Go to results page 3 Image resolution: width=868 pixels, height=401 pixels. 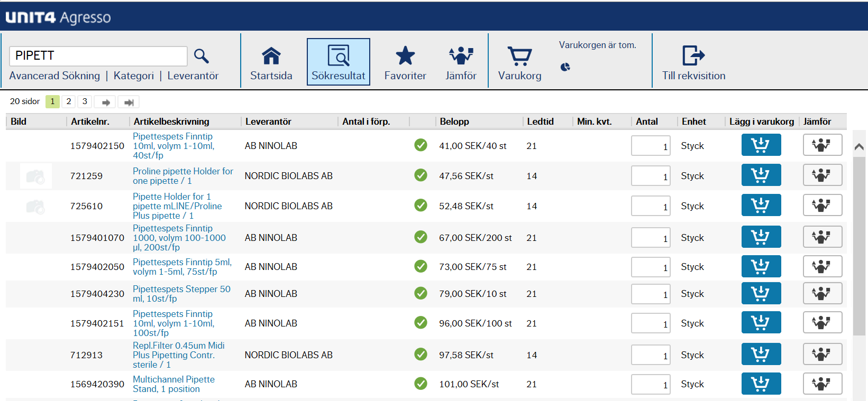click(85, 101)
